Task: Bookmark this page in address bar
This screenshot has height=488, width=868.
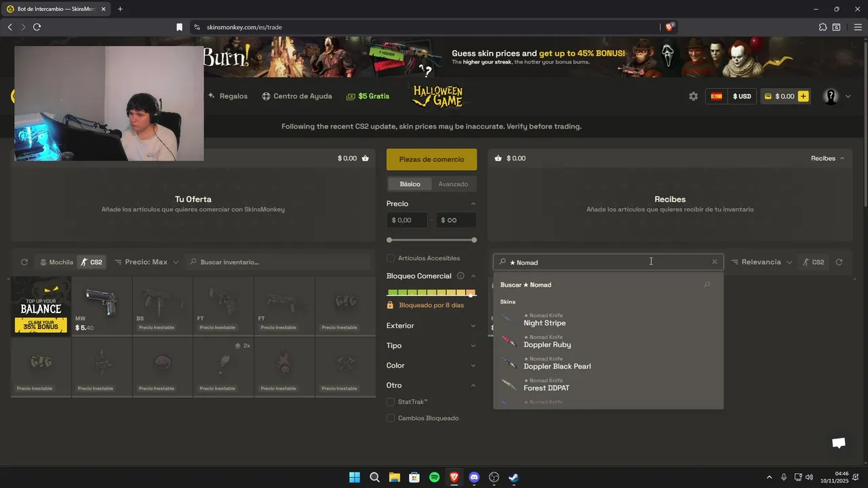Action: [179, 27]
